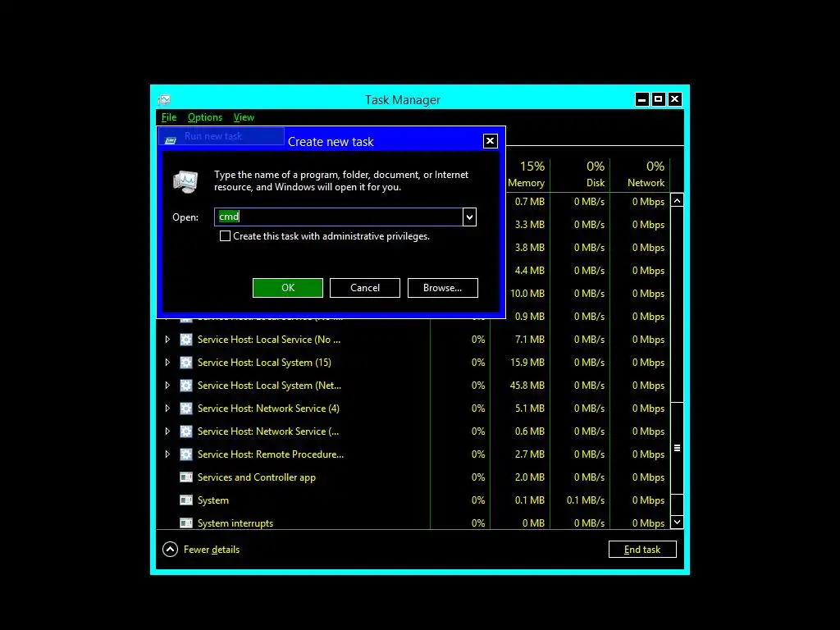Enable Create this task with administrative privileges
Image resolution: width=840 pixels, height=630 pixels.
coord(225,236)
